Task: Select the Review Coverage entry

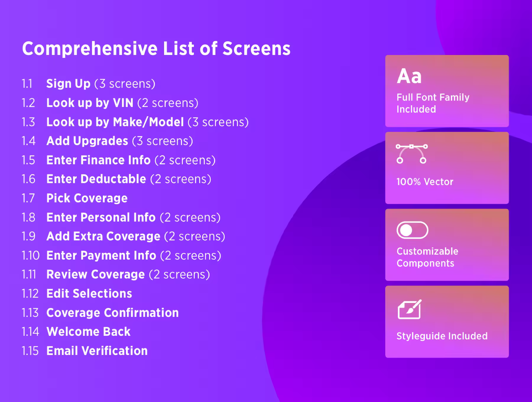Action: [95, 275]
